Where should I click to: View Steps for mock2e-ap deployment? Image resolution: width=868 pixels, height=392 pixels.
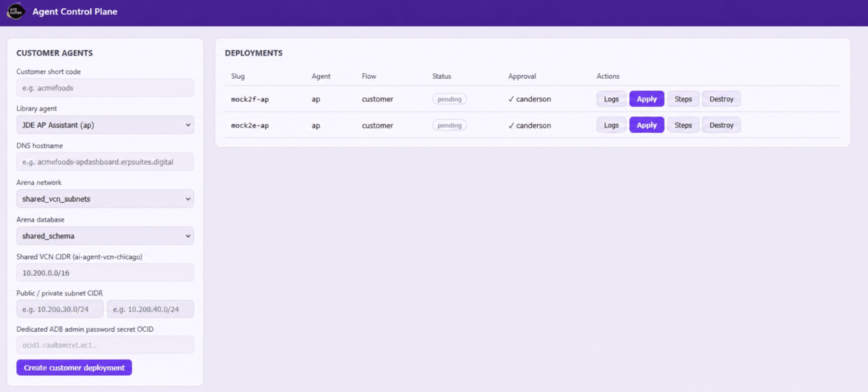[x=683, y=125]
